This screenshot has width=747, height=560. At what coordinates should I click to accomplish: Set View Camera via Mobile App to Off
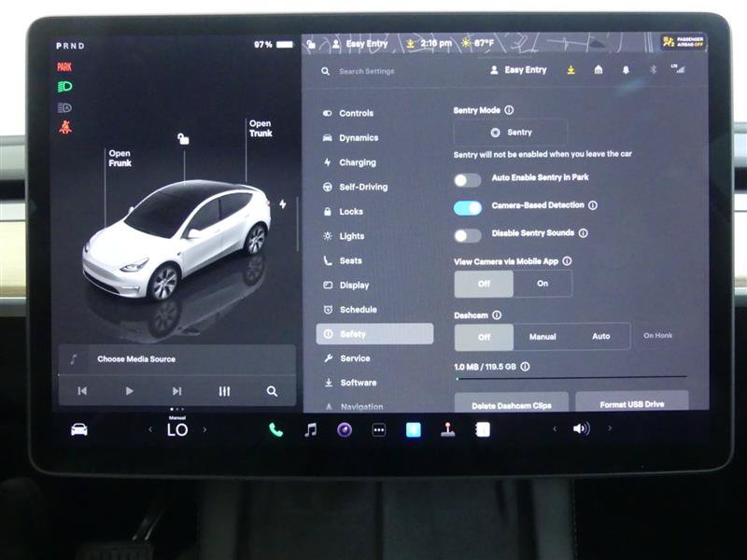point(484,284)
